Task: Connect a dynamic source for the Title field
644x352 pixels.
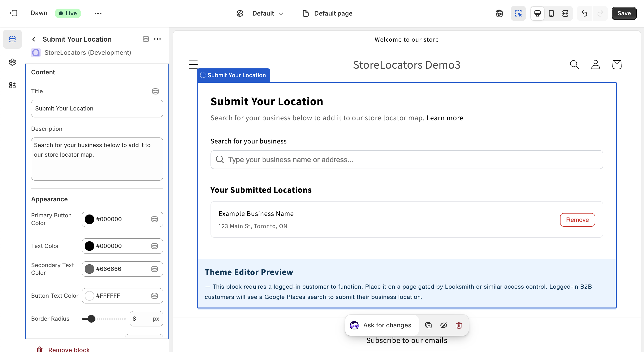Action: 155,91
